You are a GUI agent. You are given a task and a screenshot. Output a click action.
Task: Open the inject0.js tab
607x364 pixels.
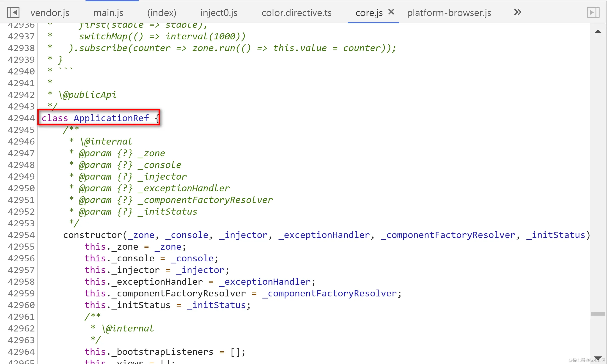(x=219, y=13)
